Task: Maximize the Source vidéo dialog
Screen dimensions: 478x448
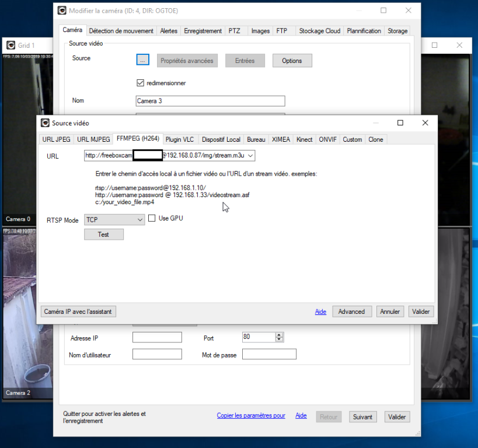Action: pos(400,123)
